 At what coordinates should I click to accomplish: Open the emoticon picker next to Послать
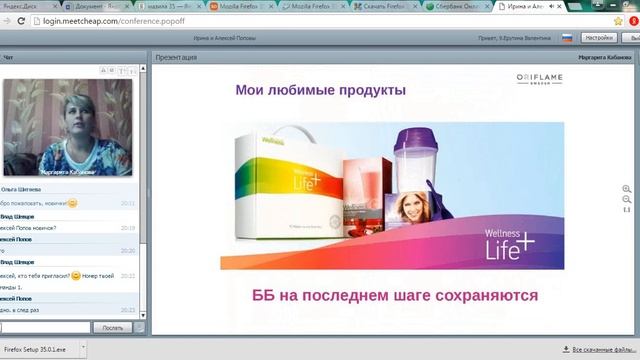click(x=140, y=327)
